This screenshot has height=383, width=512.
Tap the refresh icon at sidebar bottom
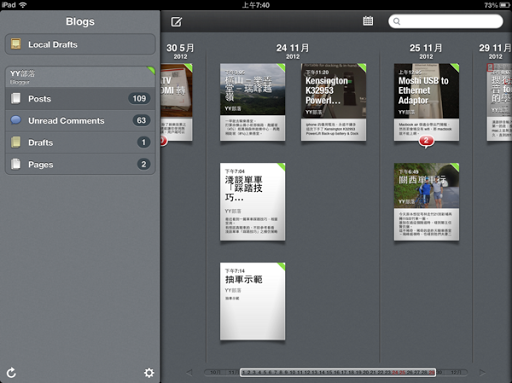click(x=11, y=373)
